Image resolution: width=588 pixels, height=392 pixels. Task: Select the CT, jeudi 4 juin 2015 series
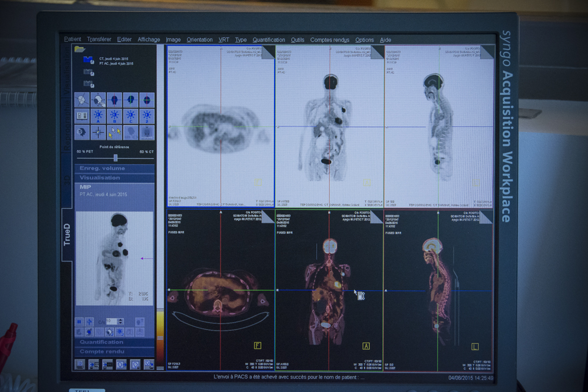[x=113, y=59]
